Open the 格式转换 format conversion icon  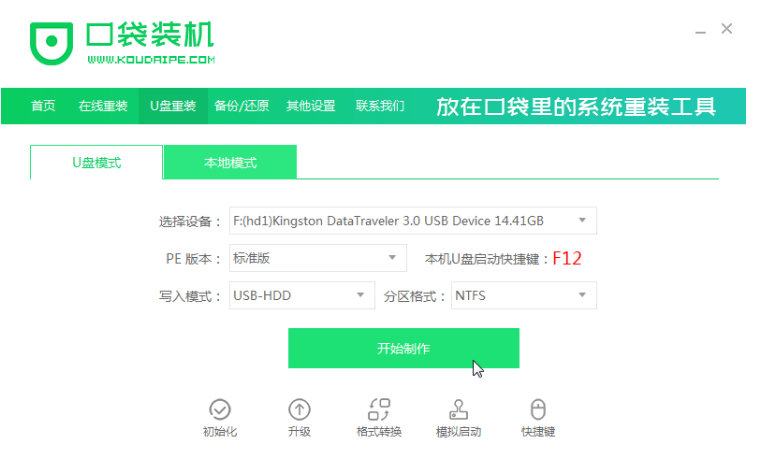[x=379, y=409]
